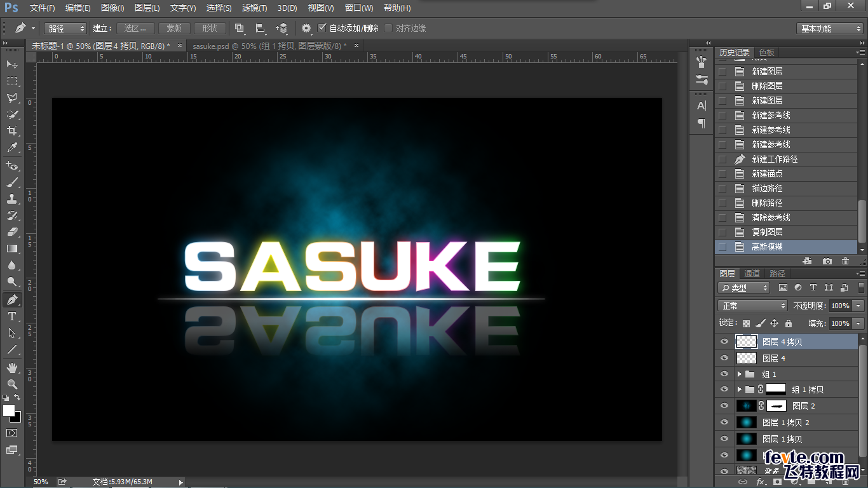Select the Horizontal Type tool
868x488 pixels.
(x=12, y=316)
